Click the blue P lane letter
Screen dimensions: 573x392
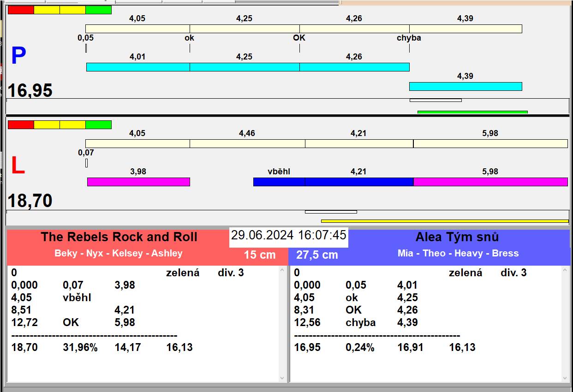(x=18, y=56)
